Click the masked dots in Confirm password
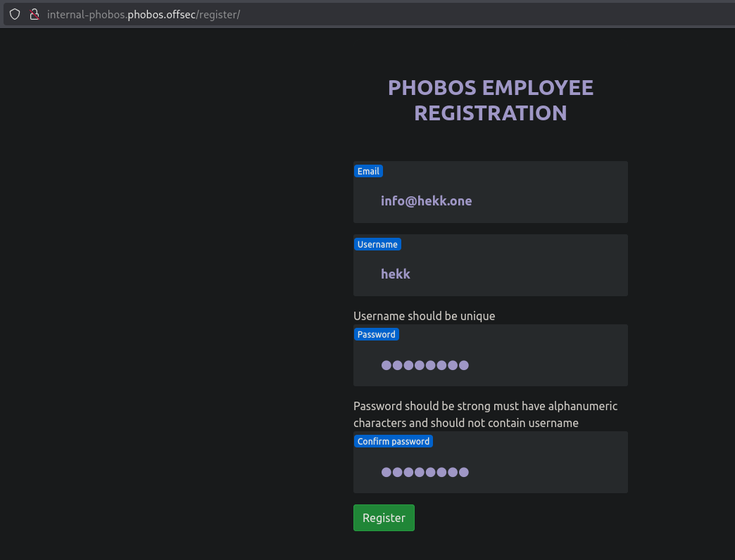Viewport: 735px width, 560px height. (425, 472)
